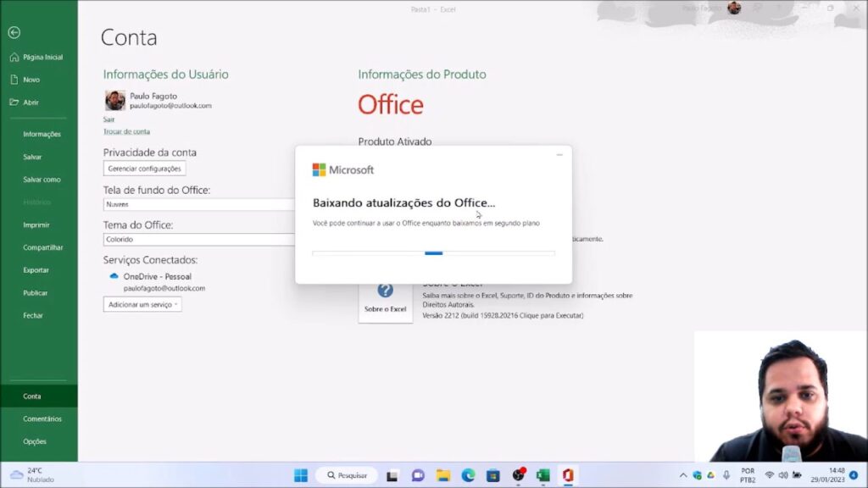The height and width of the screenshot is (488, 868).
Task: Click the user avatar in the title bar
Action: 734,8
